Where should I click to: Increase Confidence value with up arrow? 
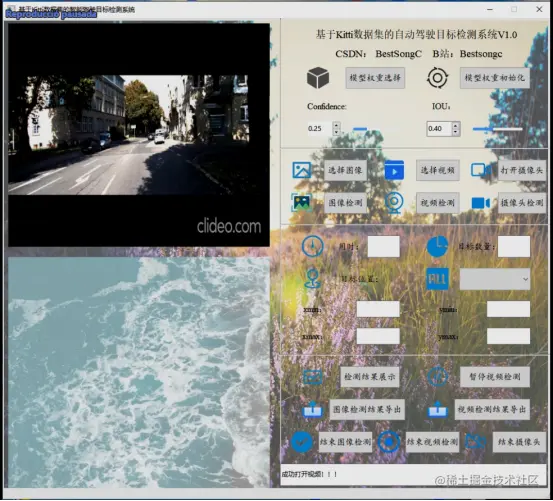(336, 125)
